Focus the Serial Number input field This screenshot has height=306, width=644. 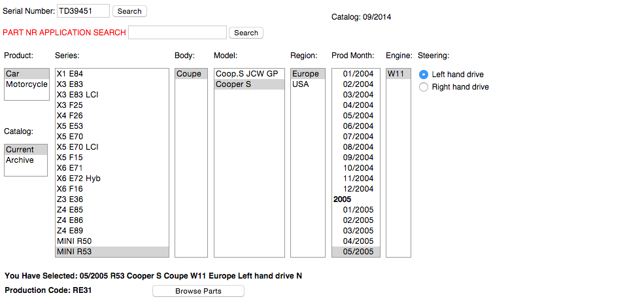[x=83, y=11]
